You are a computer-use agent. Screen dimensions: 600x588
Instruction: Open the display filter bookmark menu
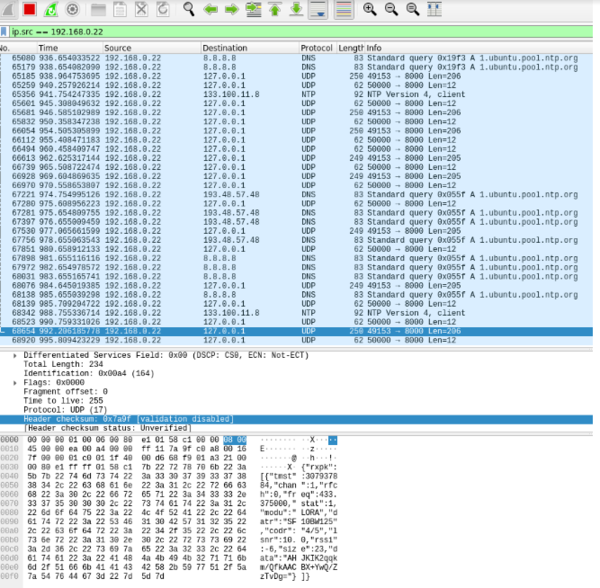tap(6, 31)
